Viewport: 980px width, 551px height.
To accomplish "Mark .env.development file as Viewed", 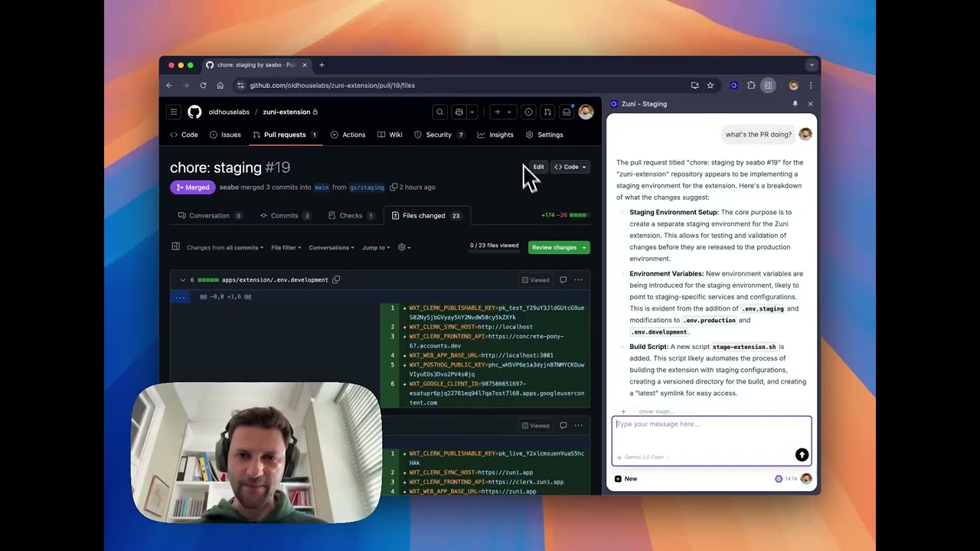I will [535, 280].
